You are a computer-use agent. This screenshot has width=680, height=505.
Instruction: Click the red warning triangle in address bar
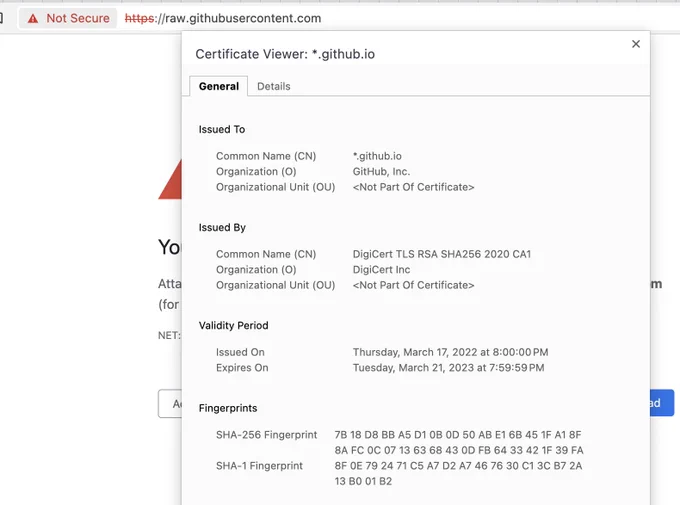point(33,19)
